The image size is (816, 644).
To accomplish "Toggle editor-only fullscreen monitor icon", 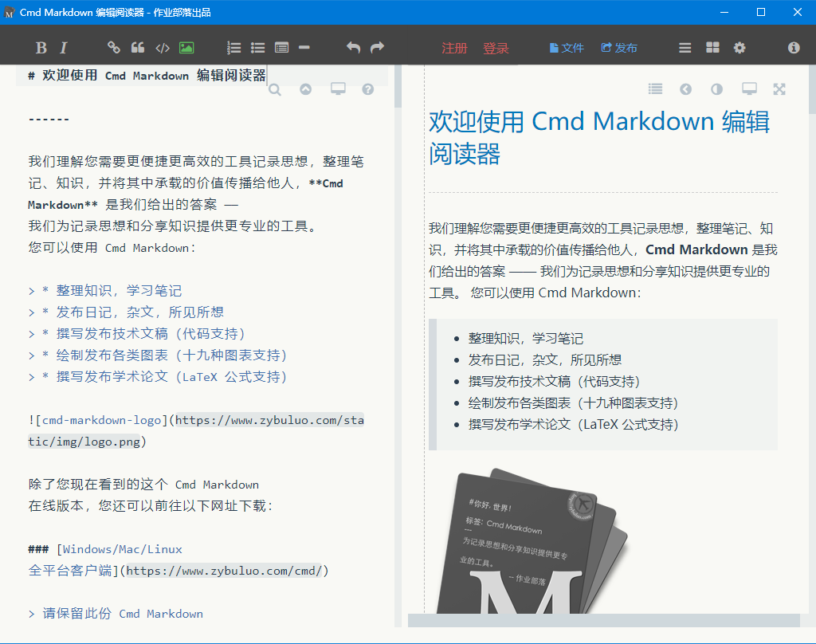I will click(x=338, y=89).
